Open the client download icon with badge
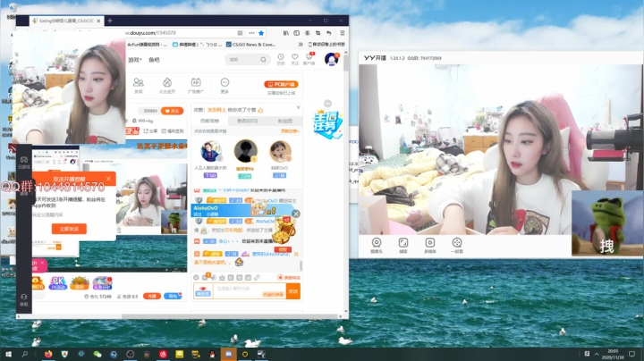 (309, 59)
